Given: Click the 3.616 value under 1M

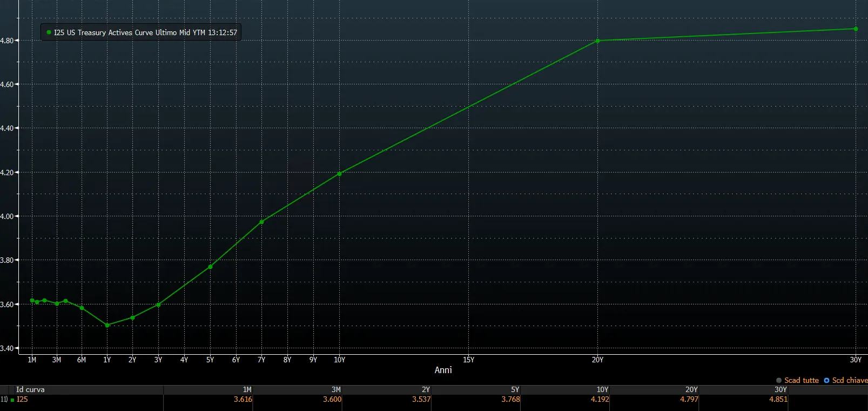Looking at the screenshot, I should pyautogui.click(x=243, y=399).
